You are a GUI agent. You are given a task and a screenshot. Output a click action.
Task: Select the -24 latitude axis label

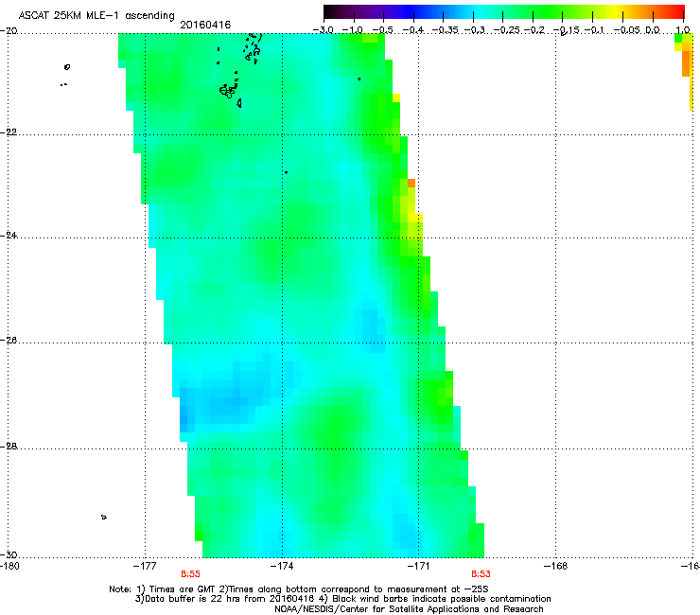tap(9, 236)
